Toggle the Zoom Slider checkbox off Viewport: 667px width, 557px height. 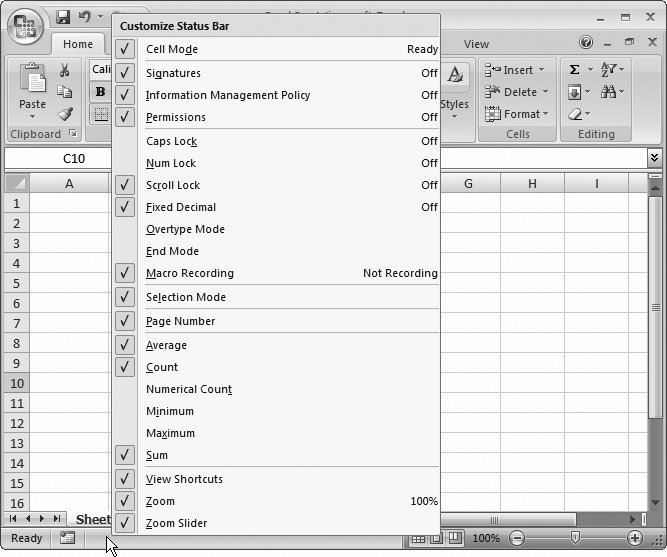coord(125,523)
